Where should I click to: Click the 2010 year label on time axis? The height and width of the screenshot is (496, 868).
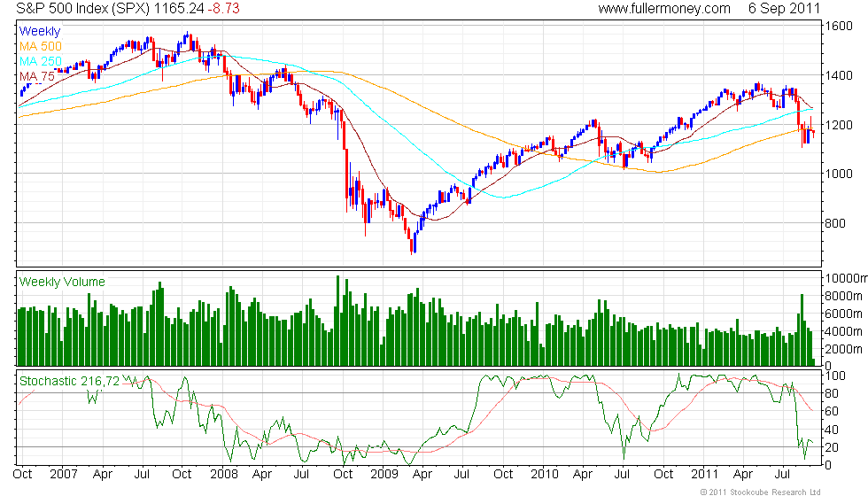tap(545, 475)
